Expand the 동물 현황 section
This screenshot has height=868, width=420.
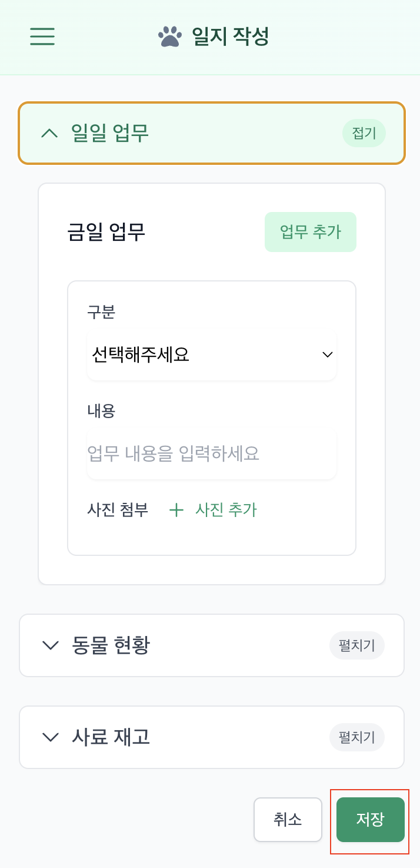(356, 645)
